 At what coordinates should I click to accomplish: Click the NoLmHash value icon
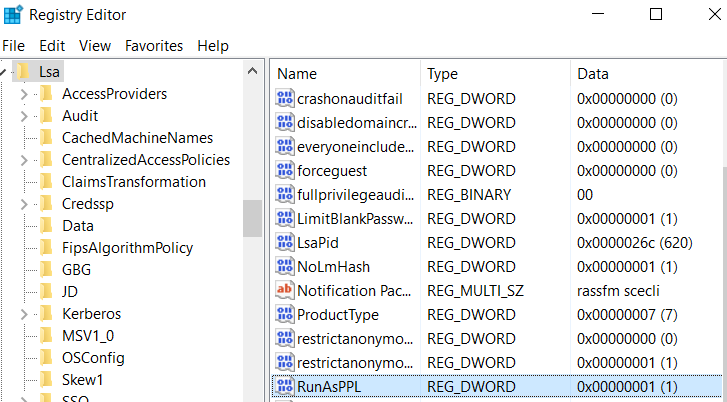click(285, 267)
